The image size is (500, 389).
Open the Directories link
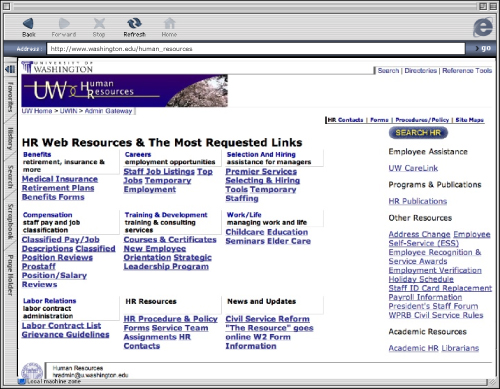(x=421, y=71)
